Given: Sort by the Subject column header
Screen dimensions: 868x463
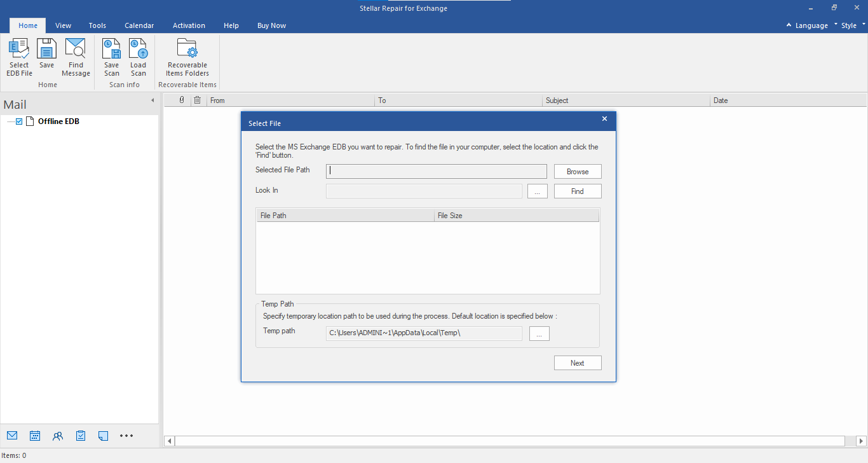Looking at the screenshot, I should (x=627, y=100).
